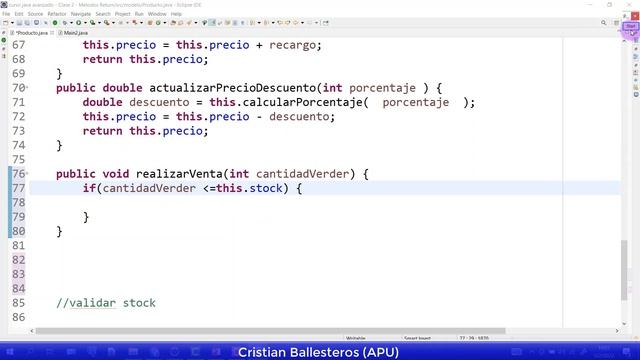Click the Open Task toolbar icon
640x360 pixels.
180,23
